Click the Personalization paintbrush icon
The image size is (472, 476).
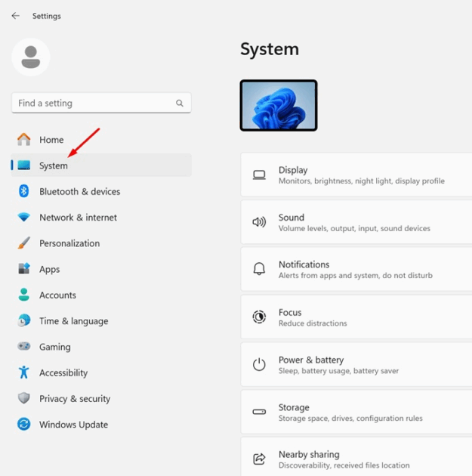tap(23, 243)
